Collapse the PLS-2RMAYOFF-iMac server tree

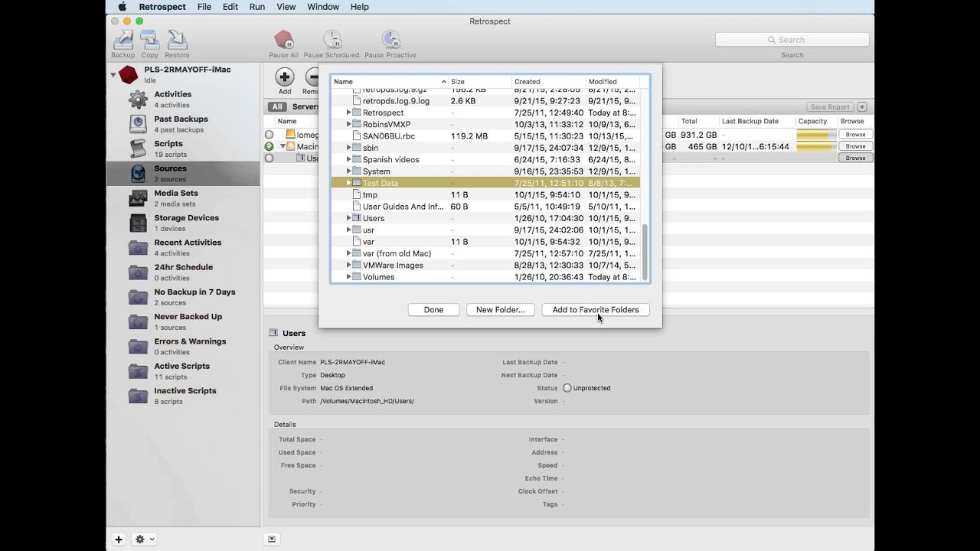coord(113,75)
